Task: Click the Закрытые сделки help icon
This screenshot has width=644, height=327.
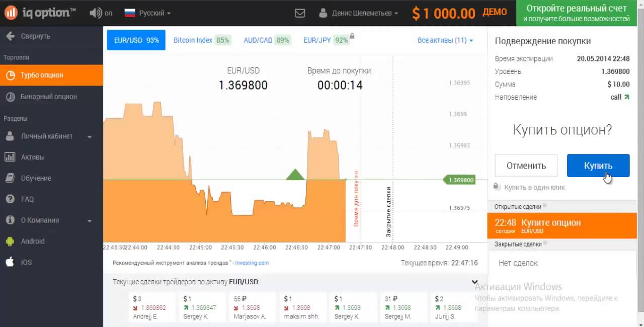Action: pos(545,243)
